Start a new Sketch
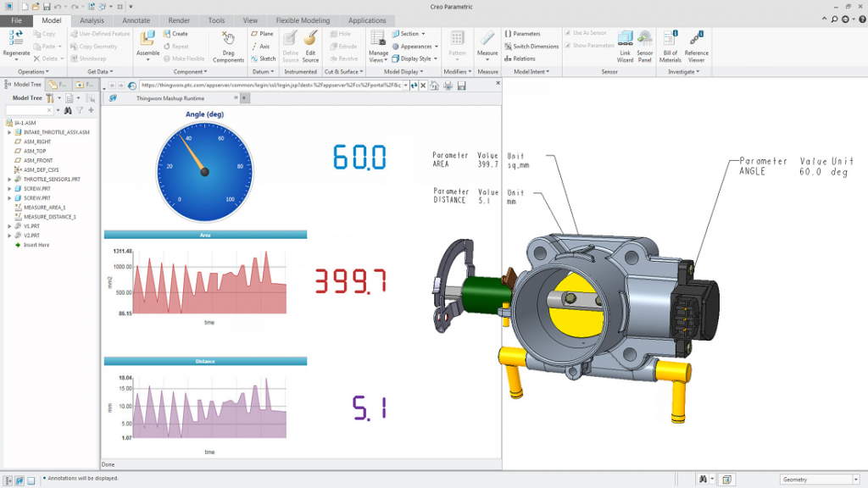This screenshot has height=488, width=868. pos(263,58)
